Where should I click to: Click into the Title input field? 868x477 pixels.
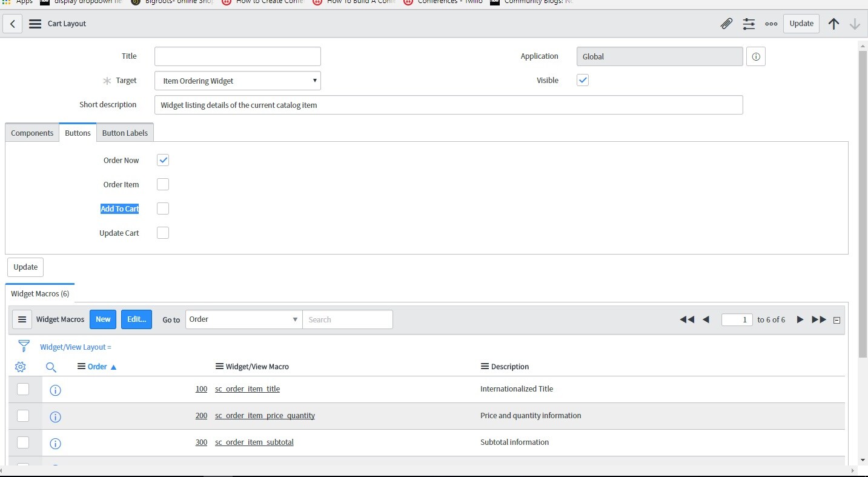[x=237, y=56]
